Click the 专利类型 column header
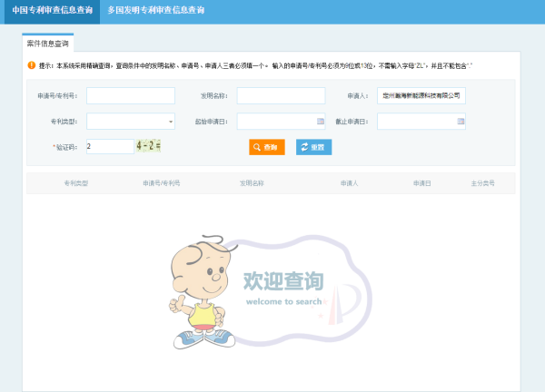The height and width of the screenshot is (392, 545). (x=75, y=183)
